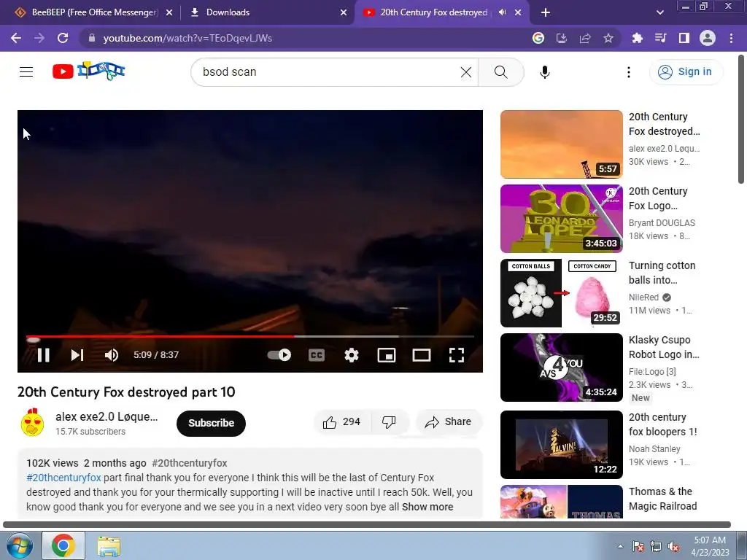
Task: Open the alex exe2.0 channel avatar
Action: (32, 422)
